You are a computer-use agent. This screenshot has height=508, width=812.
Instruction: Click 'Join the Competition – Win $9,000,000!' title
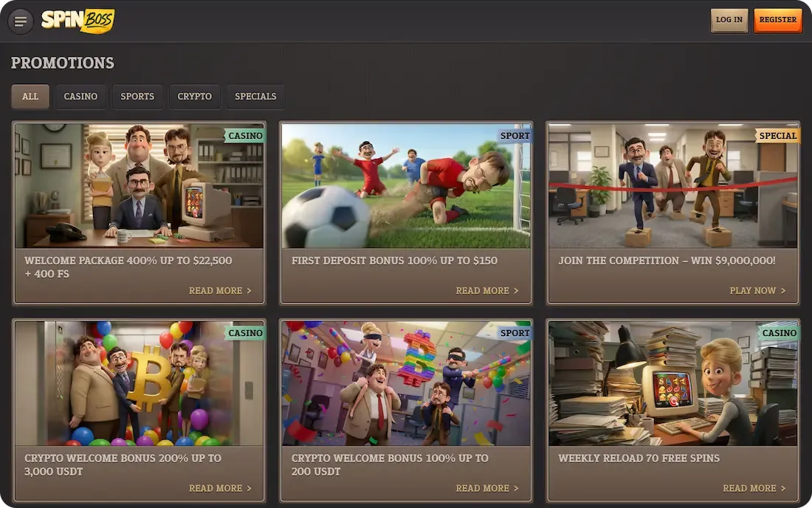tap(667, 261)
